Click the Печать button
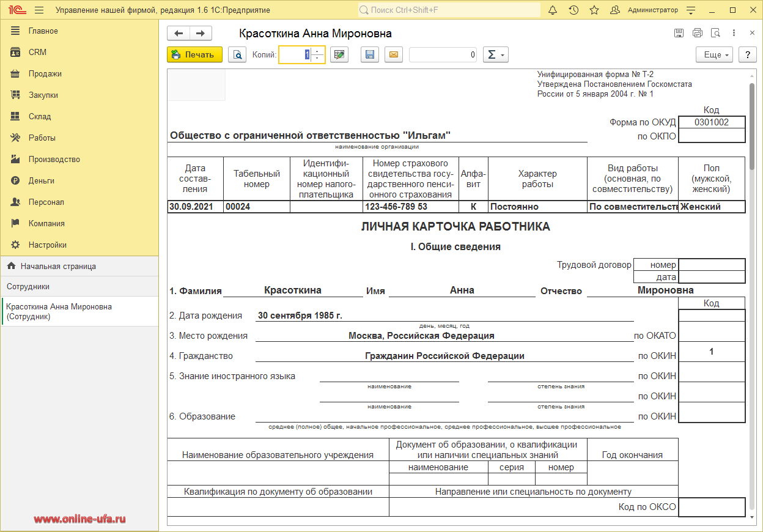 (x=194, y=54)
